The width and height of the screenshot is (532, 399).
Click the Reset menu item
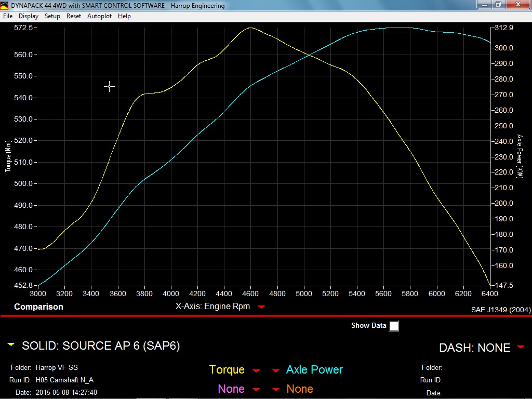coord(73,16)
